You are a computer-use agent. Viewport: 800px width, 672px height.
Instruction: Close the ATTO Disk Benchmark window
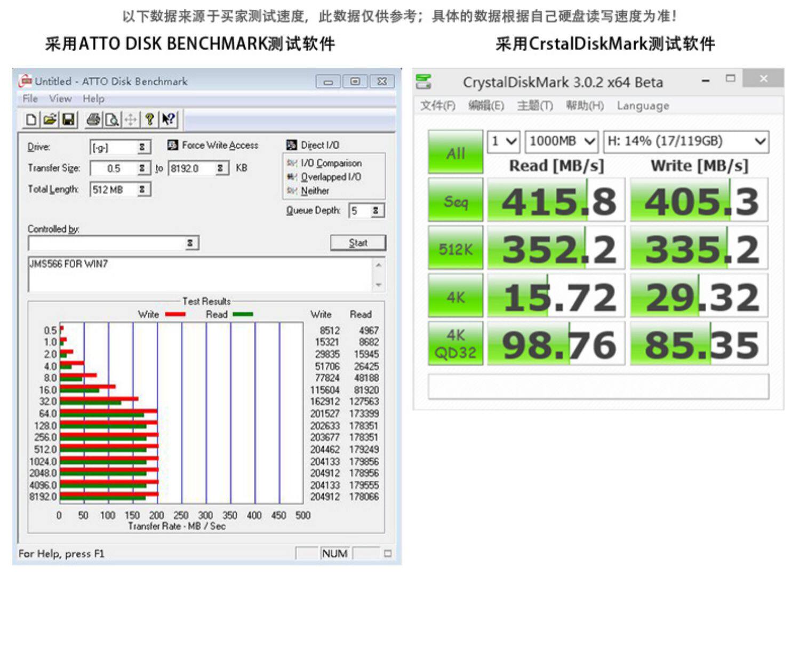[x=382, y=81]
